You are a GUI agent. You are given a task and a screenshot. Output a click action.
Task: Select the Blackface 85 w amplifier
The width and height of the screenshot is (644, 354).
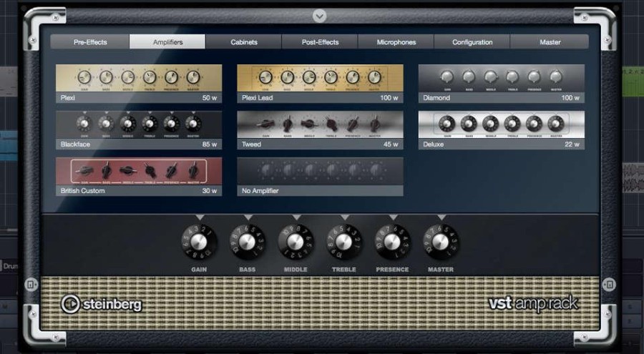[x=139, y=129]
